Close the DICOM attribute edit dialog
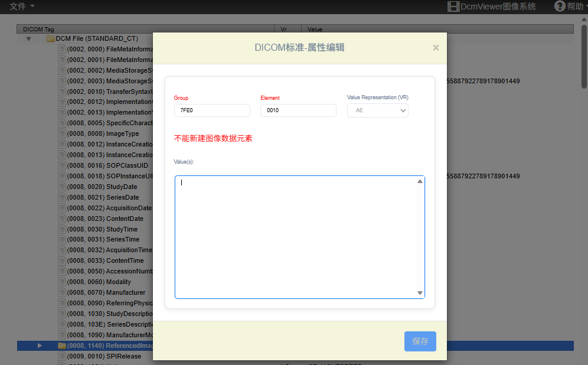Viewport: 588px width, 365px height. (x=436, y=48)
